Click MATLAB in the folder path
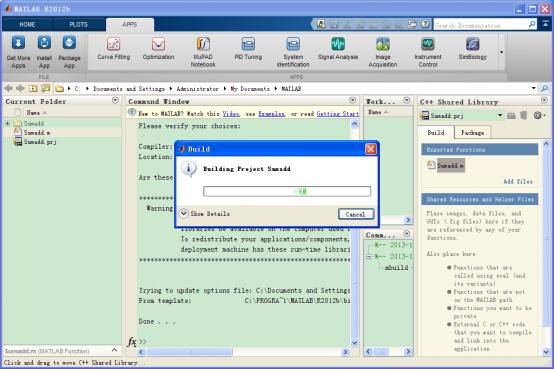The height and width of the screenshot is (369, 554). coord(291,89)
